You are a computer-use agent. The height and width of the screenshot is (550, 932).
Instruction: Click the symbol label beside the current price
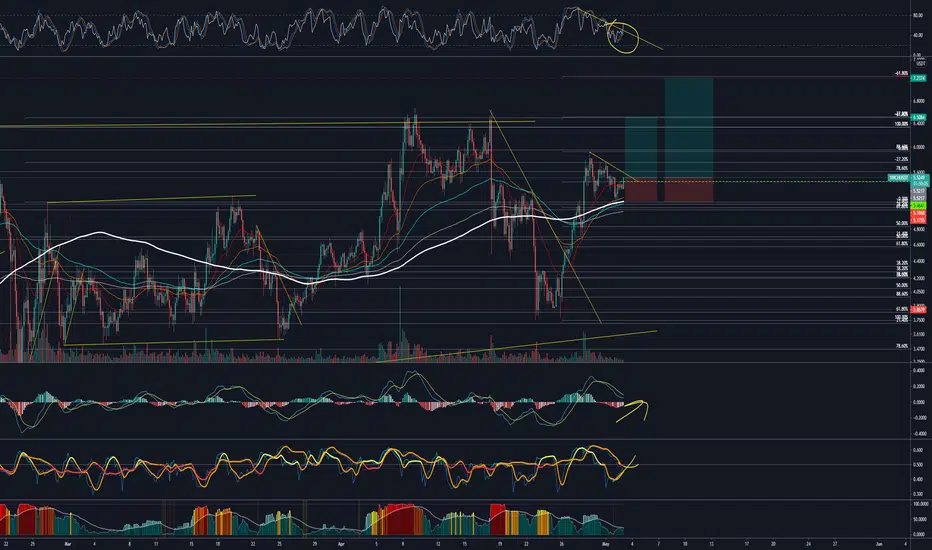coord(899,178)
